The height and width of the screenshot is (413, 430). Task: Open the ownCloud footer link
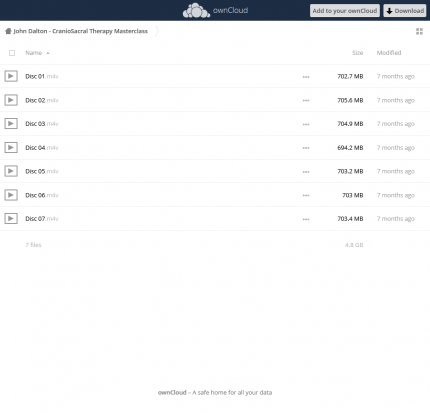click(172, 392)
